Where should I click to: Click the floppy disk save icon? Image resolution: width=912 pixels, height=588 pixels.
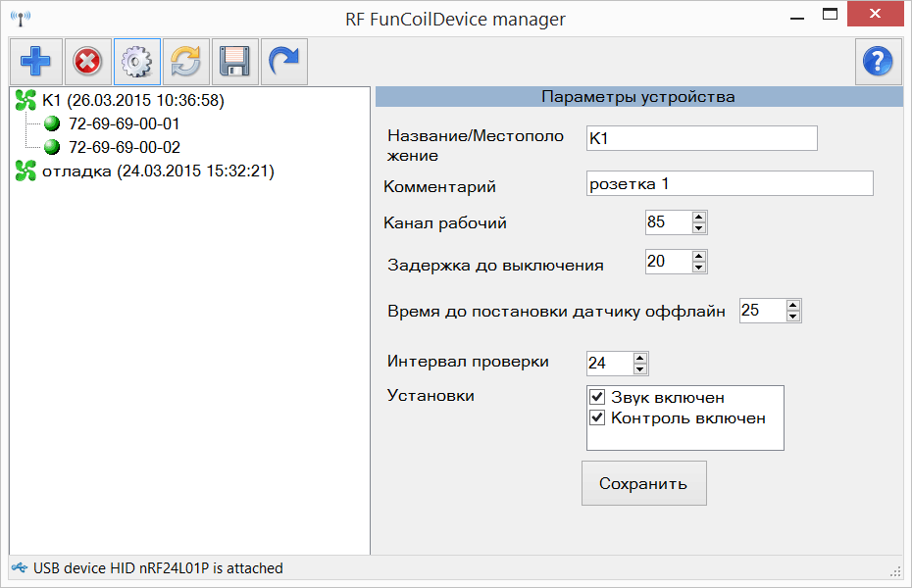[235, 62]
